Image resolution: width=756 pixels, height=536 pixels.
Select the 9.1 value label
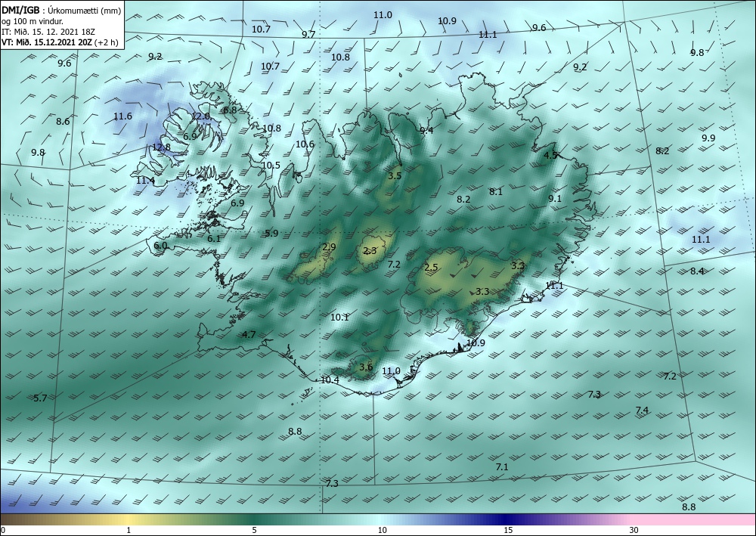click(x=555, y=199)
